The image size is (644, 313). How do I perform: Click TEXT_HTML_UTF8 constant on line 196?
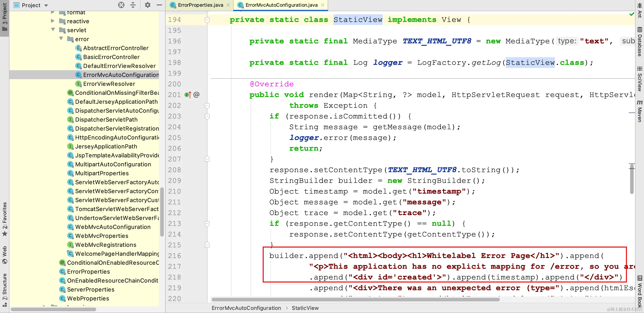tap(437, 41)
